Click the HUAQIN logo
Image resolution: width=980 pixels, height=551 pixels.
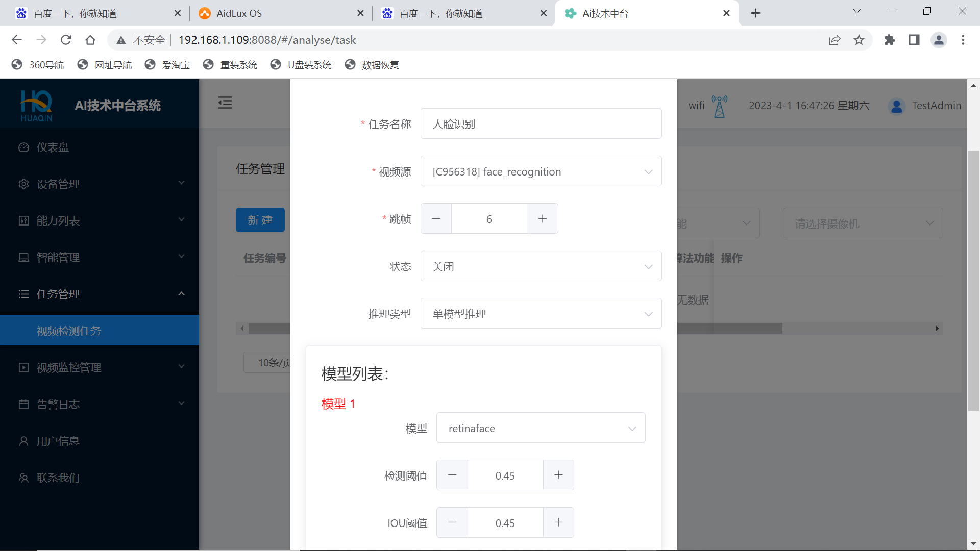click(36, 106)
